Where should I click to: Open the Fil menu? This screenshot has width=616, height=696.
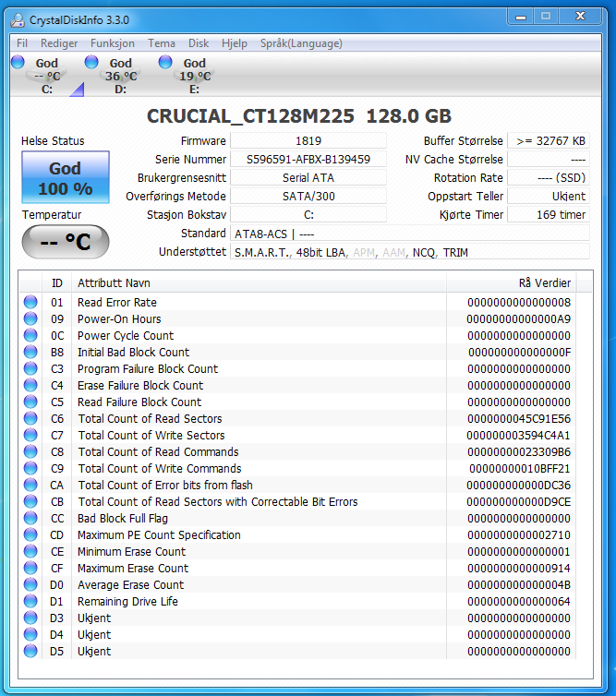pyautogui.click(x=22, y=43)
